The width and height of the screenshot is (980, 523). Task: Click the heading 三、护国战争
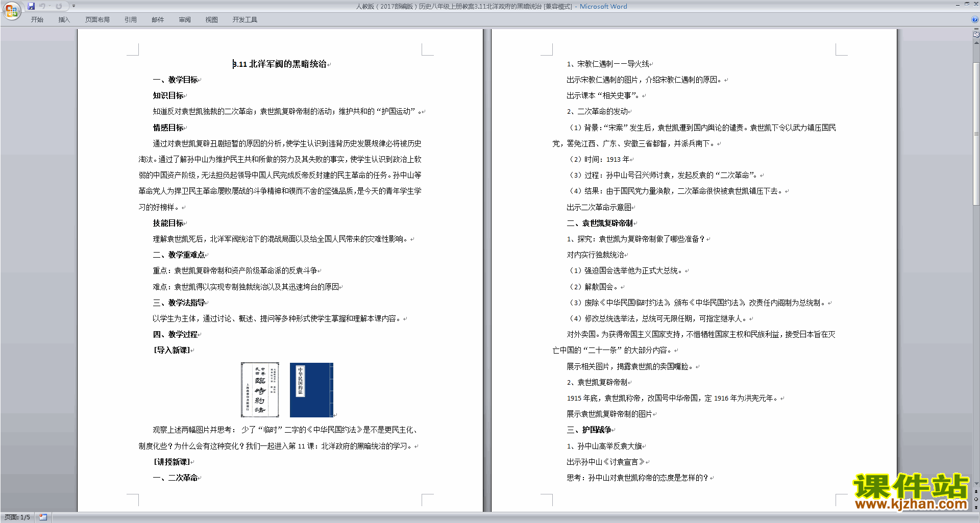coord(589,430)
